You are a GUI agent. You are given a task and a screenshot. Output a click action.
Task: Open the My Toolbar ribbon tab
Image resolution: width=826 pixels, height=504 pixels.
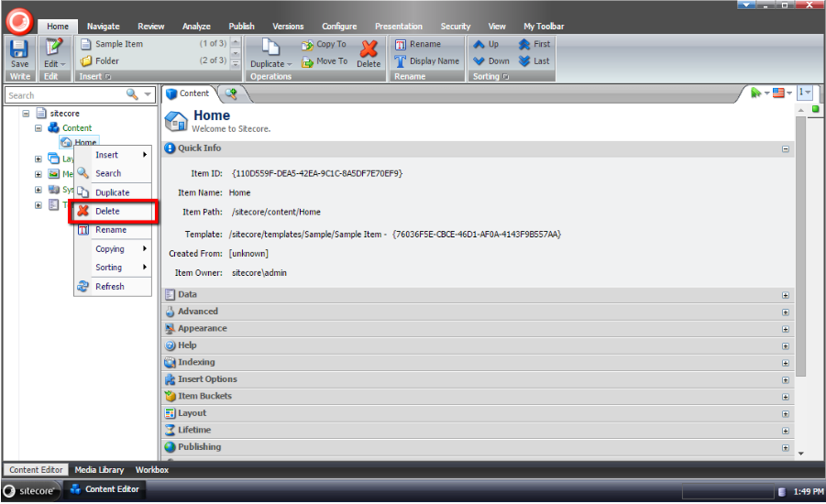tap(544, 27)
